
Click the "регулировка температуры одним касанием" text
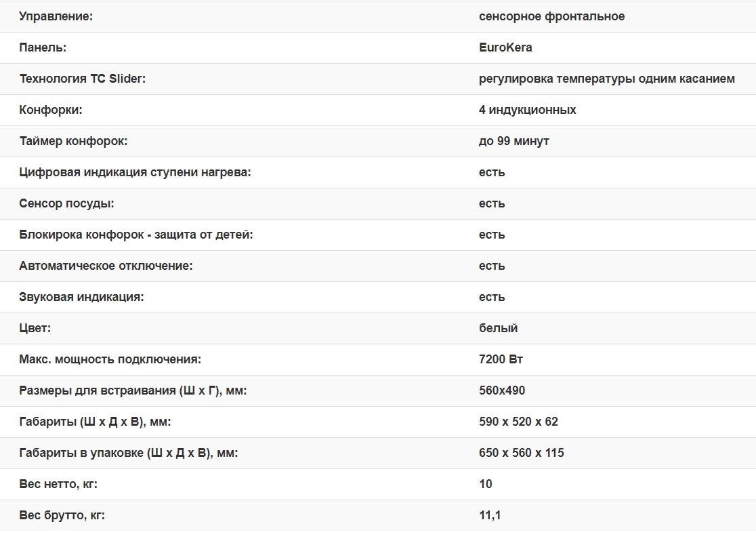606,79
